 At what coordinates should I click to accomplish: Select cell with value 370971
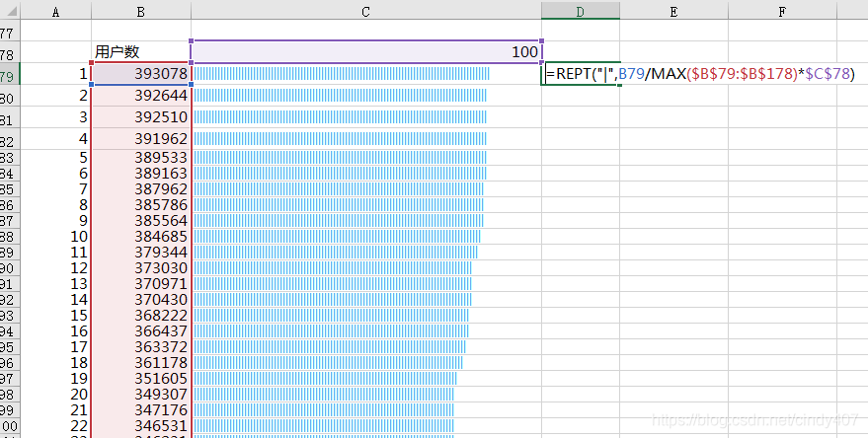point(141,284)
